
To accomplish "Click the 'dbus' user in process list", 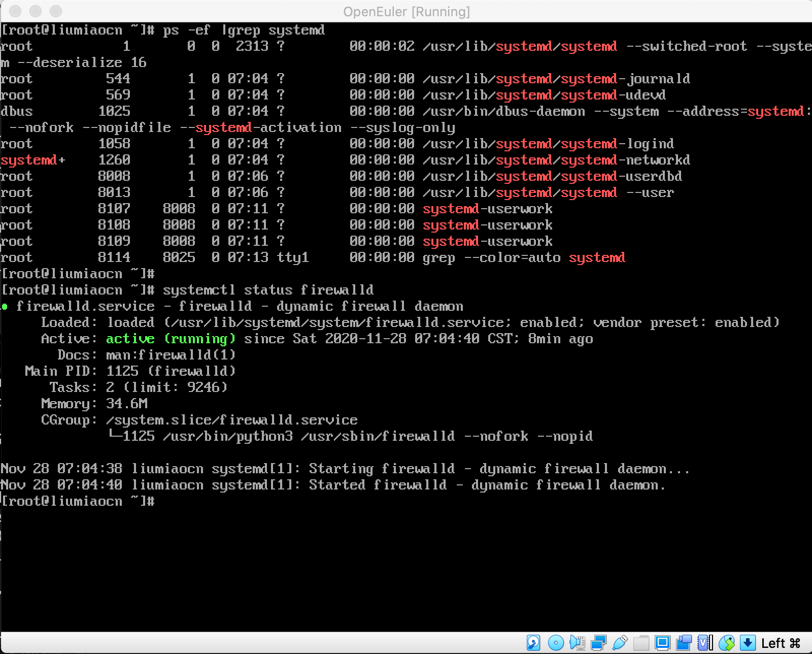I will 17,111.
